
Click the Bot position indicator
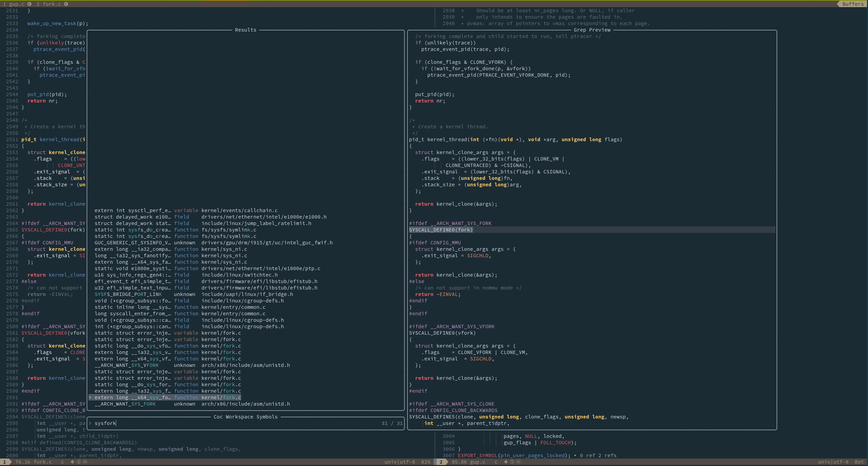[859, 462]
